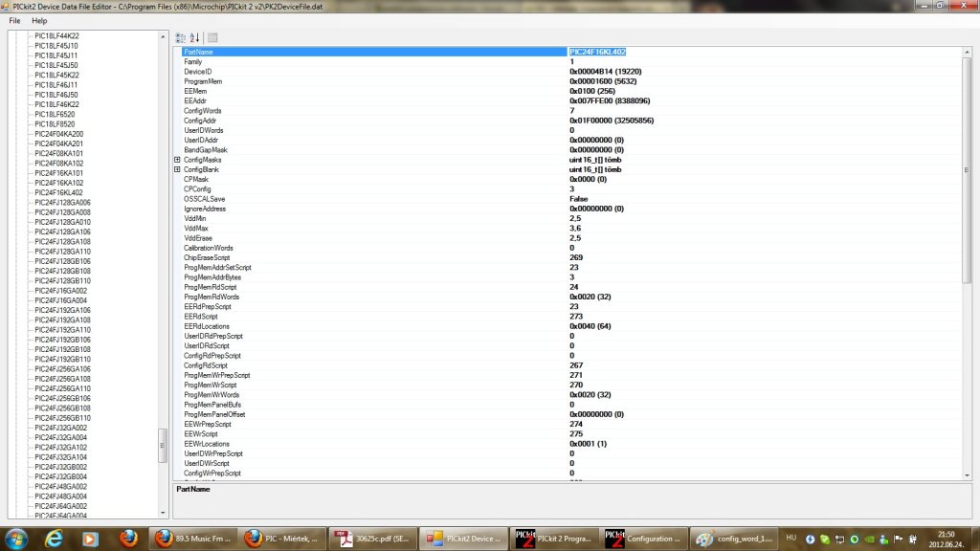Select PIC24FJ16GA004 device entry
Image resolution: width=980 pixels, height=551 pixels.
coord(60,300)
